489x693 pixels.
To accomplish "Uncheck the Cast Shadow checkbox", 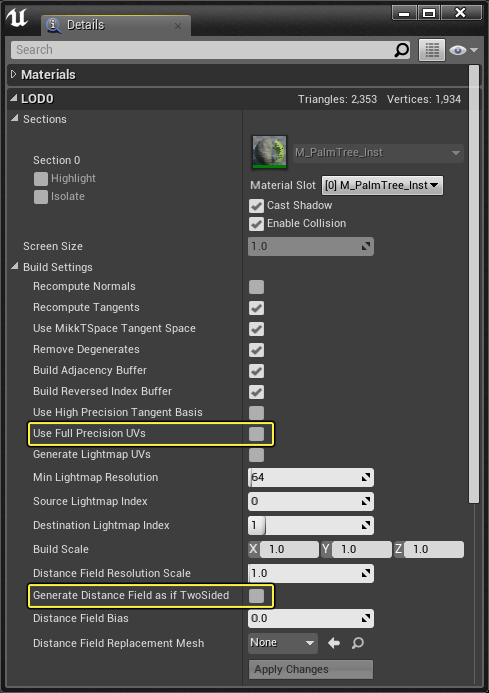I will coord(256,206).
